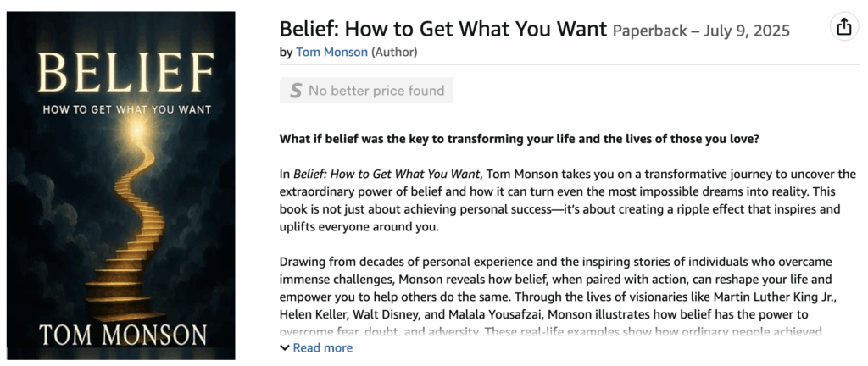Click the (Author) label beside name
The width and height of the screenshot is (868, 366).
tap(394, 53)
